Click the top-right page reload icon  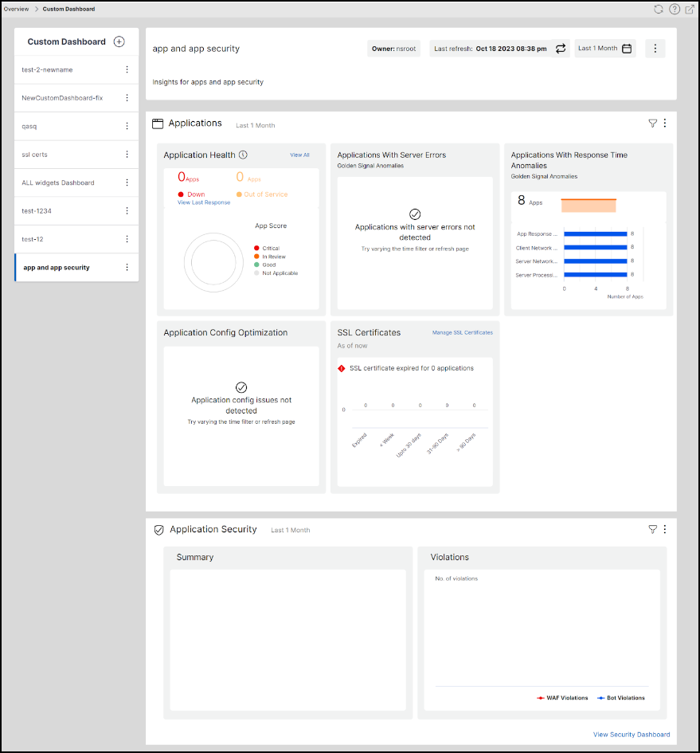(659, 9)
